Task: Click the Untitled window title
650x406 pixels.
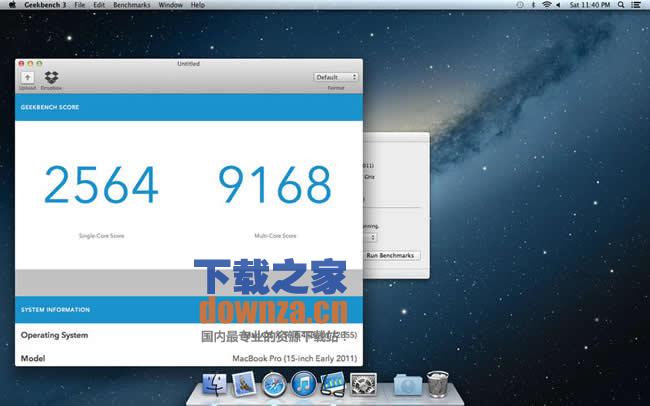Action: click(189, 63)
